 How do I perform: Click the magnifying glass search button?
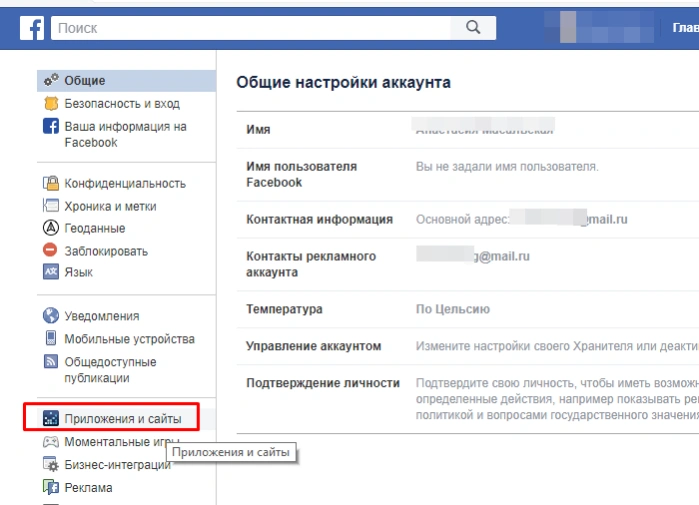click(473, 28)
